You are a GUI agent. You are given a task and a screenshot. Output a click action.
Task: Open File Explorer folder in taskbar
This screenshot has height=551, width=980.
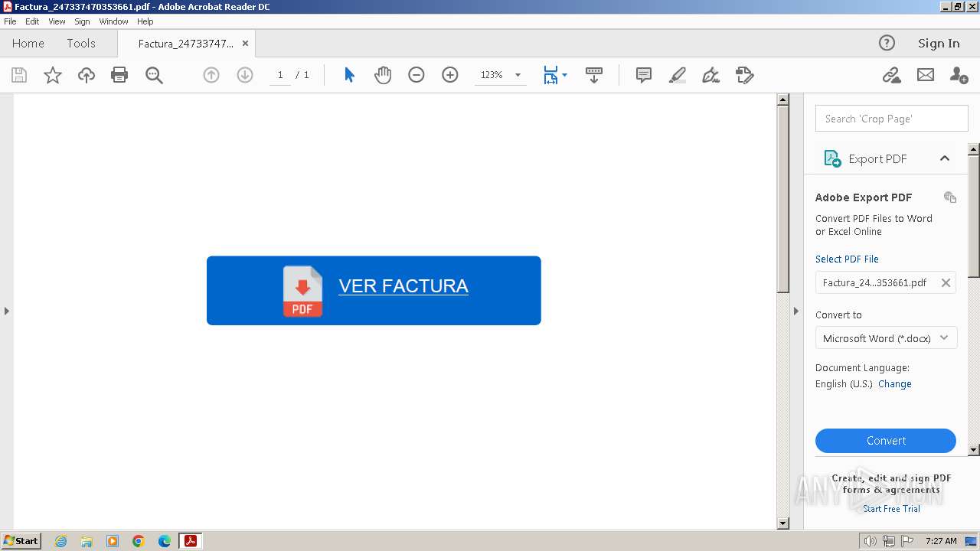click(x=87, y=541)
